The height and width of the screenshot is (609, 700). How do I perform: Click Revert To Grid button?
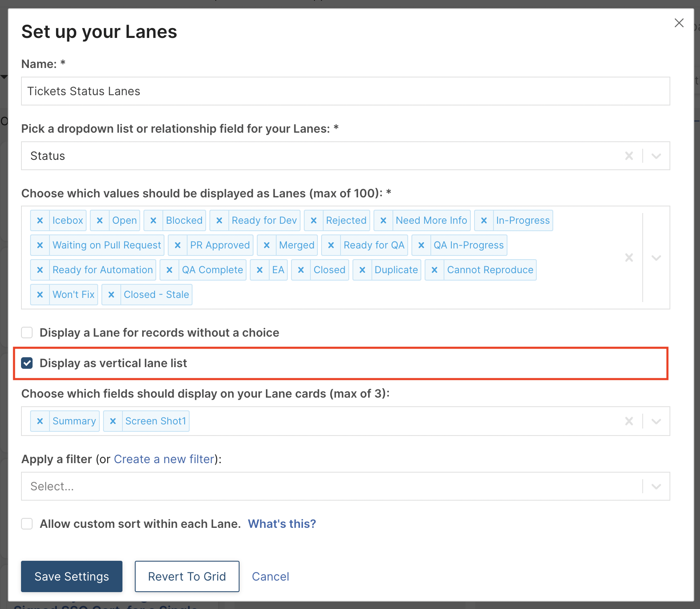click(187, 576)
